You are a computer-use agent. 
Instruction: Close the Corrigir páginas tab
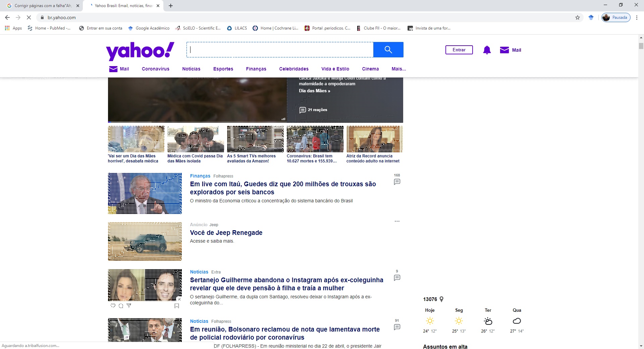coord(77,6)
